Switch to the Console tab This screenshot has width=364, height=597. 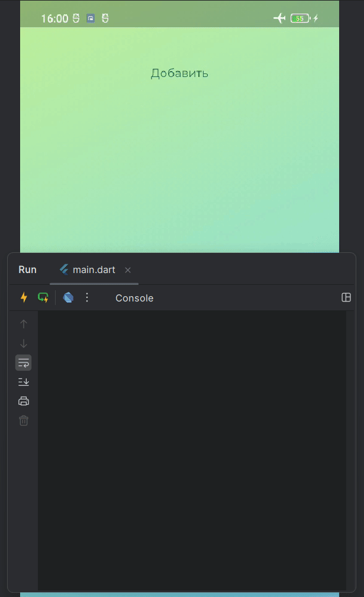tap(134, 298)
